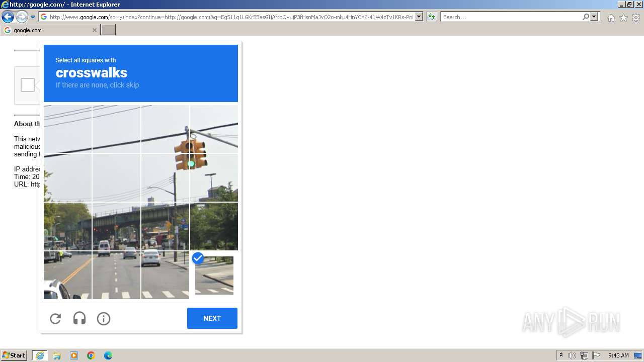Open media player taskbar icon

(74, 355)
